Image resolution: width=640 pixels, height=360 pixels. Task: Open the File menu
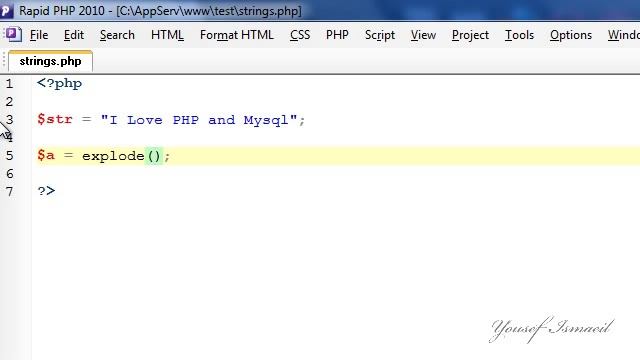(39, 35)
